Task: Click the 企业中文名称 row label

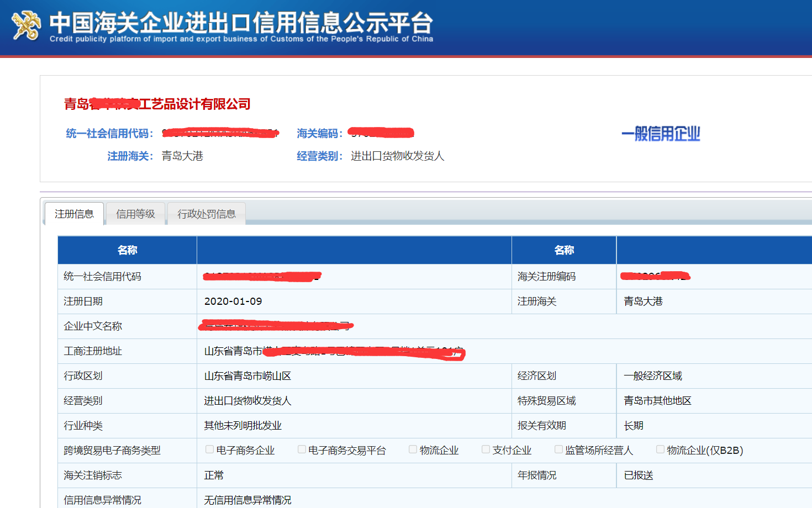Action: [x=93, y=326]
